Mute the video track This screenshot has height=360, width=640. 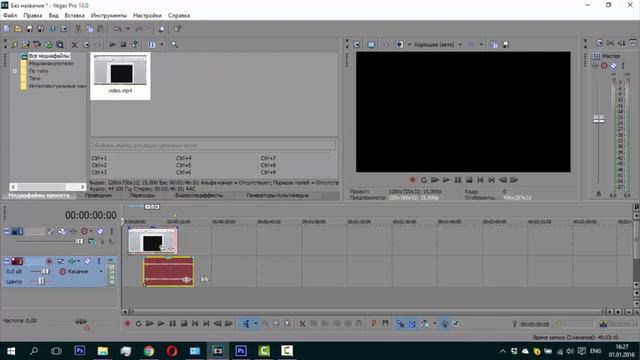pos(100,231)
